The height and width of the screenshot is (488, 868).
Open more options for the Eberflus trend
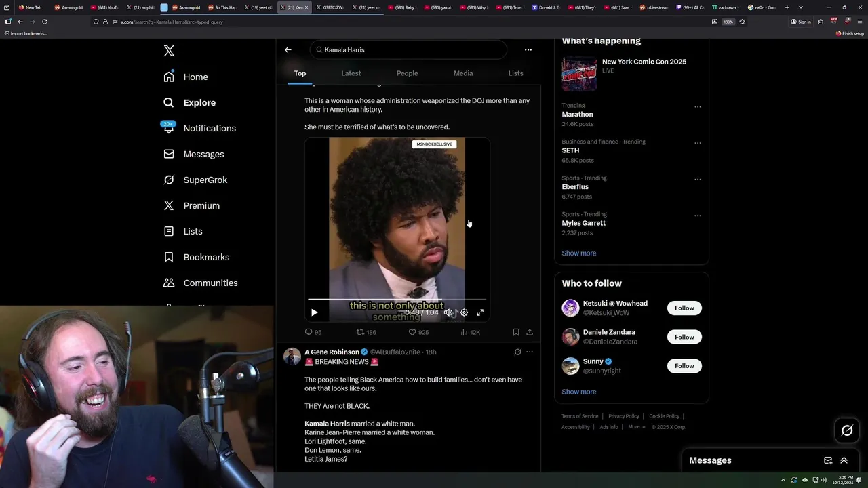(698, 179)
